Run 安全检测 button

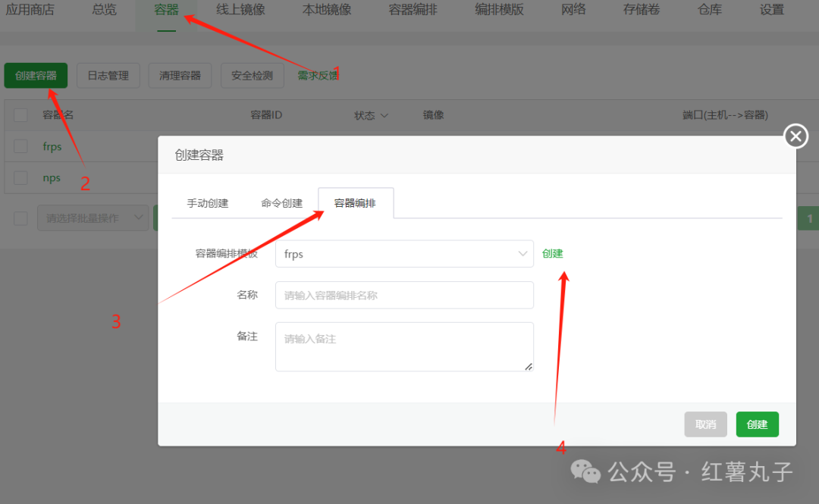(252, 76)
